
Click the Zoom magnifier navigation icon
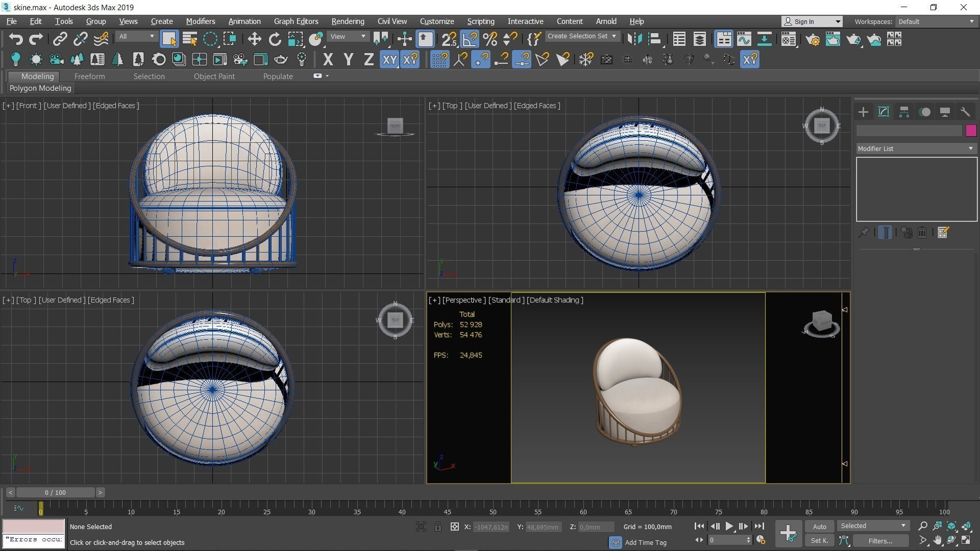(922, 526)
